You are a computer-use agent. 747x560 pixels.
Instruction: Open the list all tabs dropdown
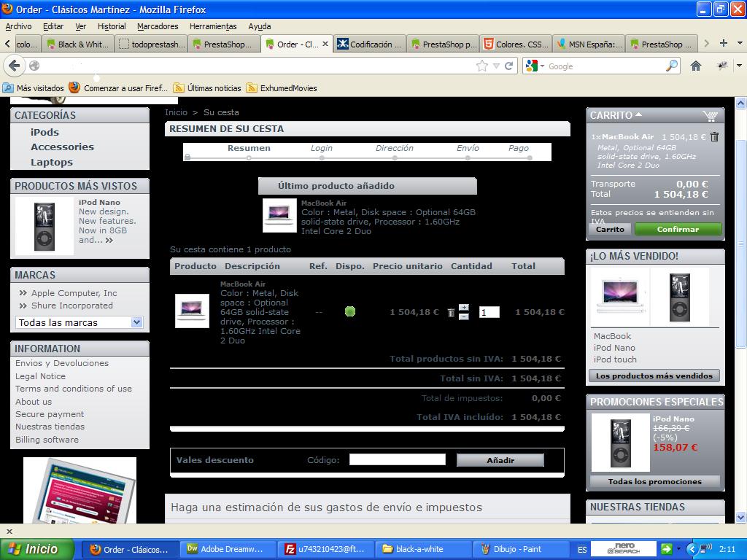click(740, 43)
